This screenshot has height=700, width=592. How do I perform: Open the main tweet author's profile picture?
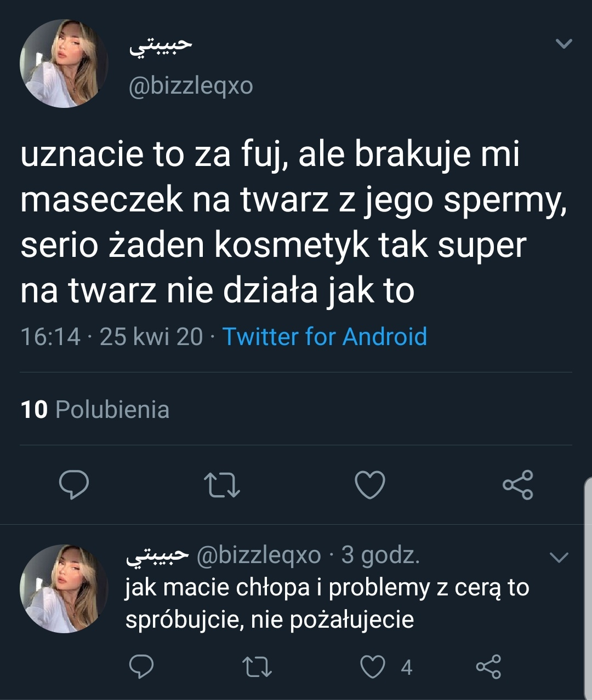[64, 64]
